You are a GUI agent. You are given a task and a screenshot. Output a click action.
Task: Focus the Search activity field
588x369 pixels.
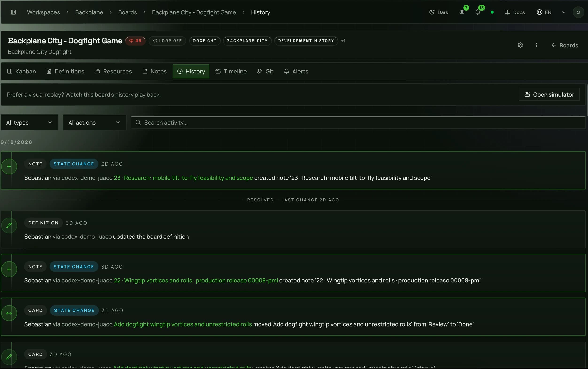(358, 123)
